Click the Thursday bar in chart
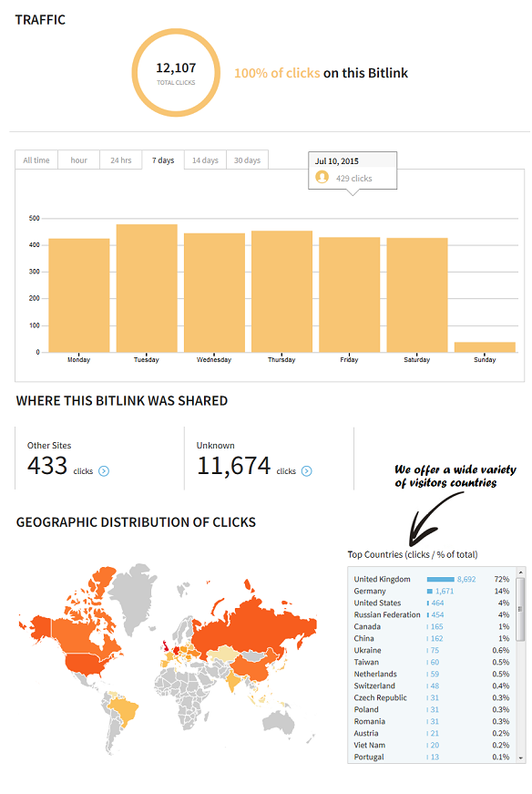This screenshot has height=794, width=532. click(x=282, y=291)
